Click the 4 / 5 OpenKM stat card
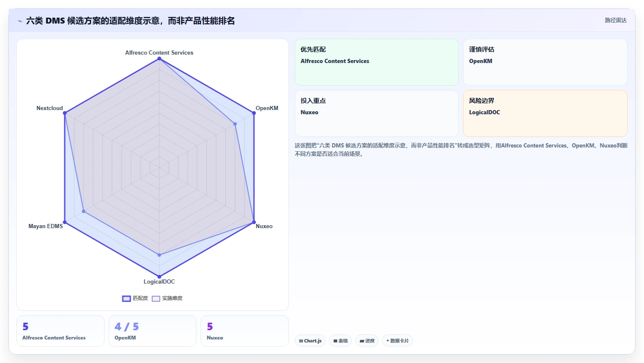This screenshot has height=363, width=644. [152, 331]
